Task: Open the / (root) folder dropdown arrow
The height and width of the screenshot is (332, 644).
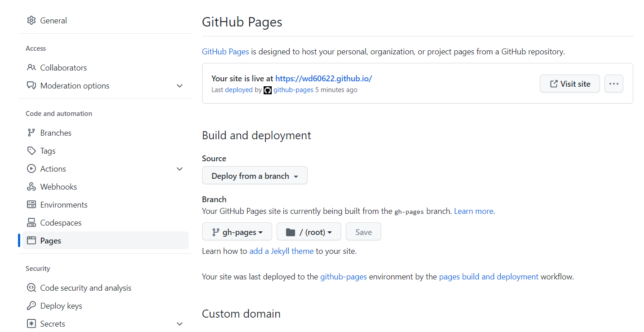Action: (x=330, y=233)
